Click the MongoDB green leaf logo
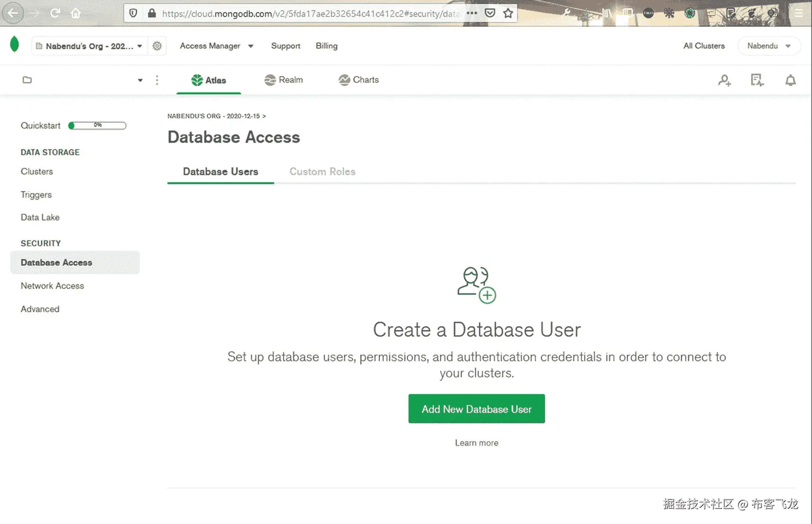Image resolution: width=812 pixels, height=524 pixels. tap(15, 45)
